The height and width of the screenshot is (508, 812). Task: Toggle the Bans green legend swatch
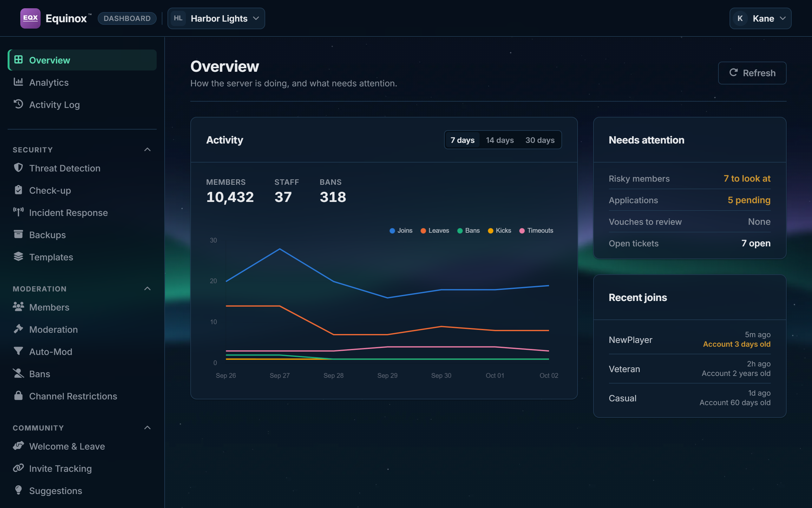point(460,231)
